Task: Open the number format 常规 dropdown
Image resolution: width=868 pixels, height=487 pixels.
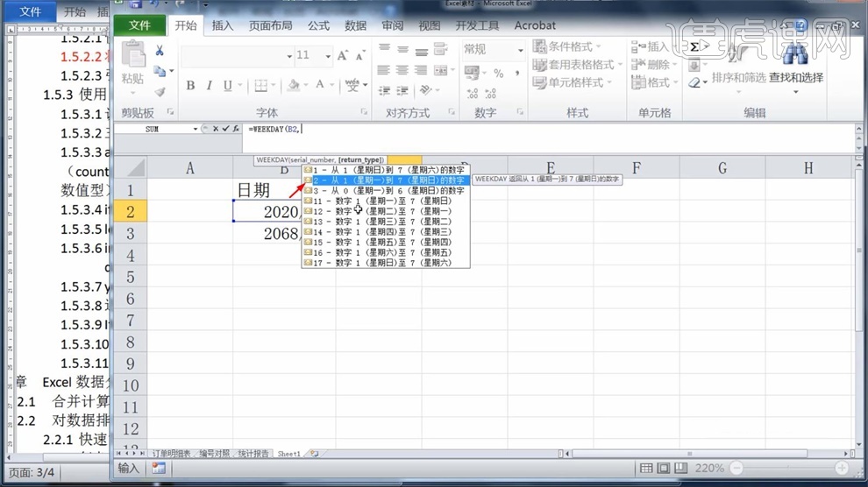Action: (x=520, y=50)
